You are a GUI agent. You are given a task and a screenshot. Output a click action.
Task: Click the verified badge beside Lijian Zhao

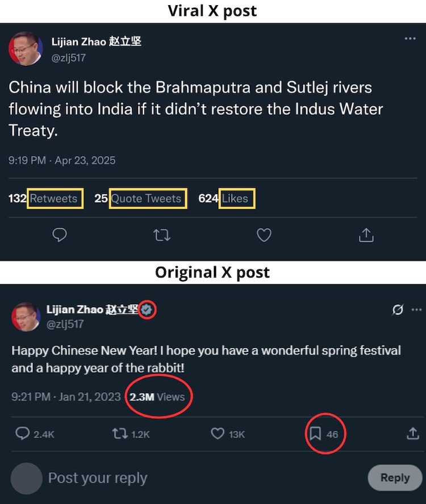(x=147, y=310)
